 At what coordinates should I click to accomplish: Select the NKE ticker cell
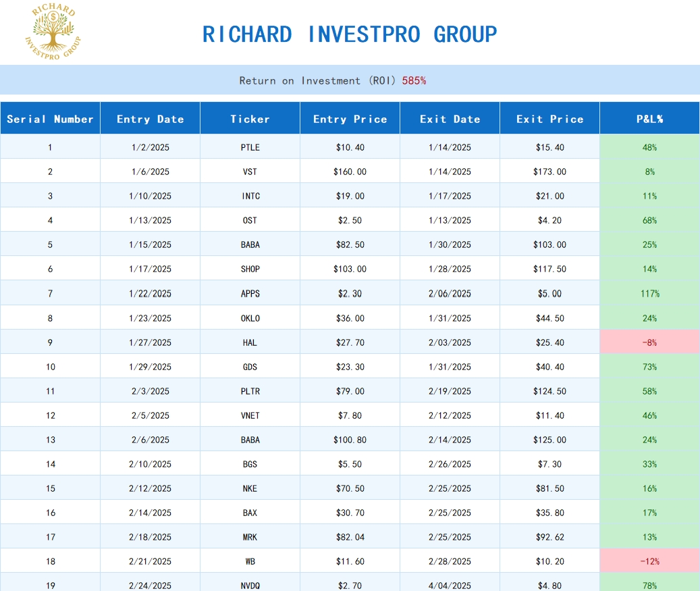[x=250, y=488]
